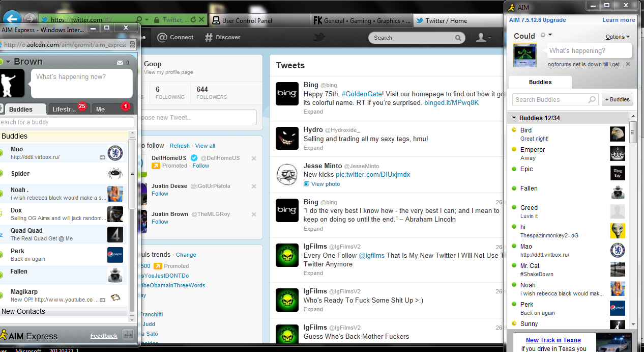Click Hydro's smiling face avatar
Image resolution: width=644 pixels, height=352 pixels.
287,138
